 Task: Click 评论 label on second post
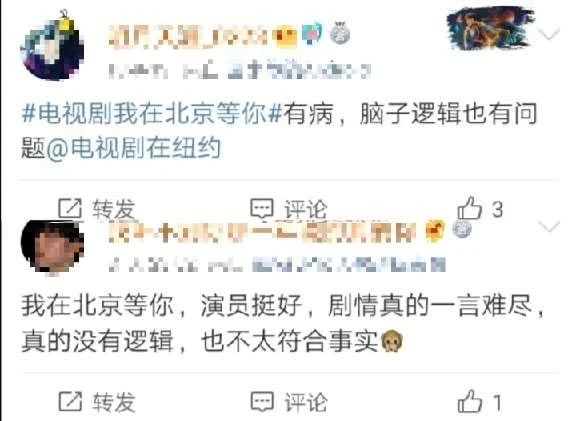click(x=306, y=402)
